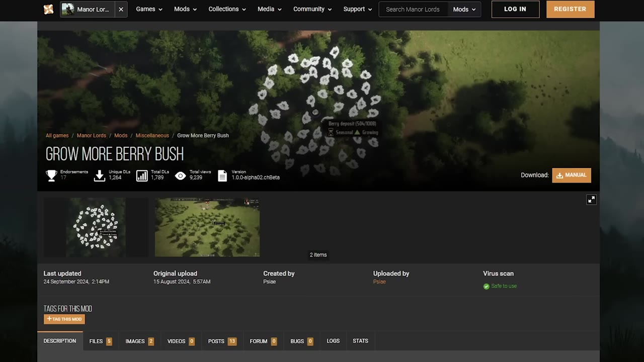Click the endorsements trophy icon

tap(51, 175)
